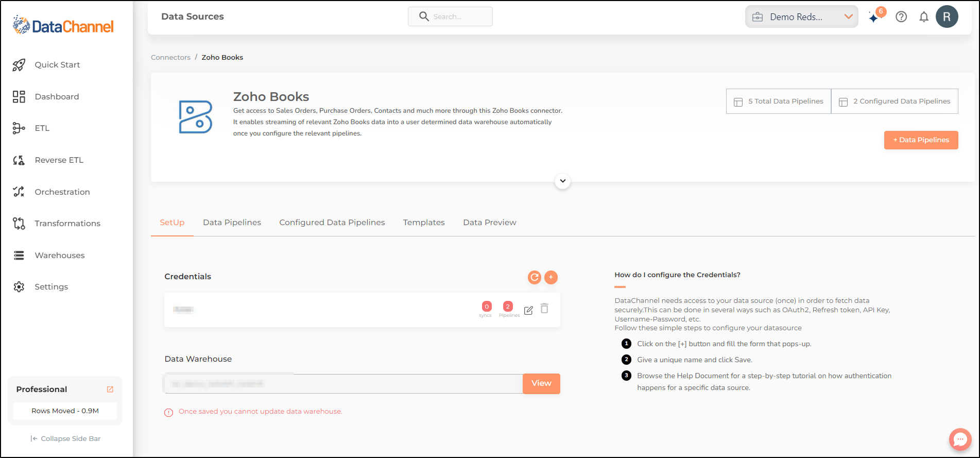980x458 pixels.
Task: Open the AI sparkle notifications icon
Action: point(874,18)
